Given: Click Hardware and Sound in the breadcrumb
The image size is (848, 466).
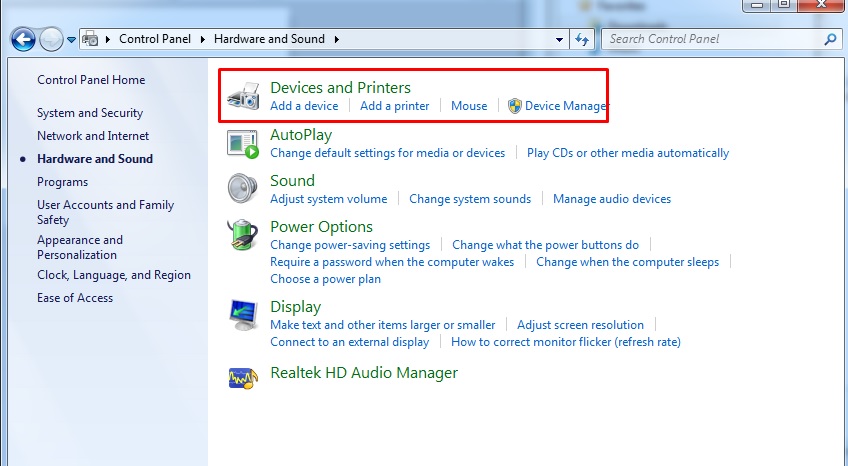Looking at the screenshot, I should 269,39.
